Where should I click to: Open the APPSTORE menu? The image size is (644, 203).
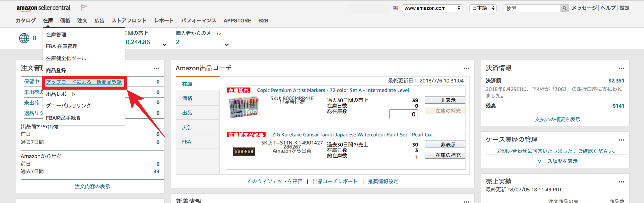click(x=237, y=21)
